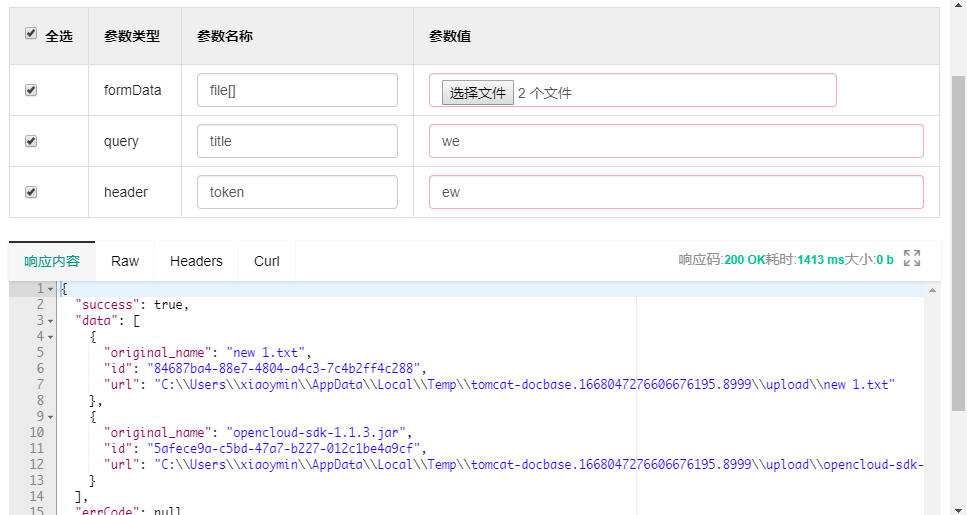Toggle the formData row checkbox
The height and width of the screenshot is (515, 967).
coord(31,90)
